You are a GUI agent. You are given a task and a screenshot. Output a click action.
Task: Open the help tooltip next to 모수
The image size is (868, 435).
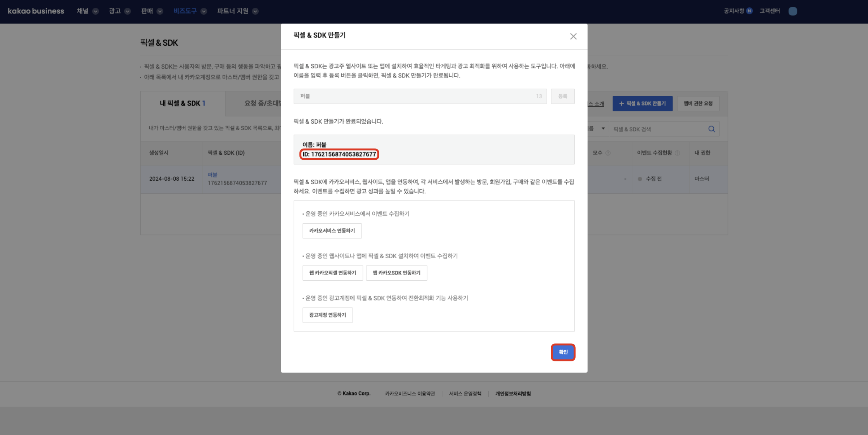[608, 153]
